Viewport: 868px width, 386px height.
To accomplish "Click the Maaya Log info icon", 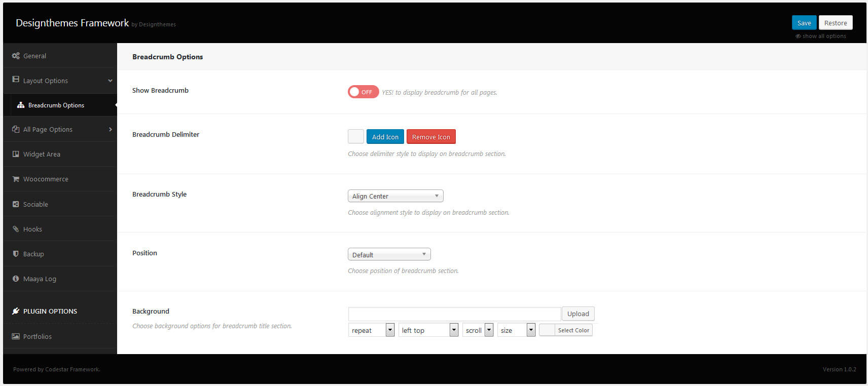I will pos(16,279).
